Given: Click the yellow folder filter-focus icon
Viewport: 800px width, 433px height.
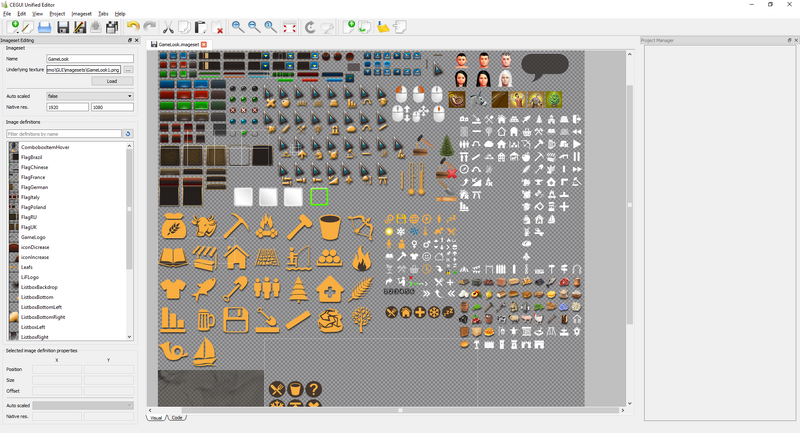Looking at the screenshot, I should (383, 27).
